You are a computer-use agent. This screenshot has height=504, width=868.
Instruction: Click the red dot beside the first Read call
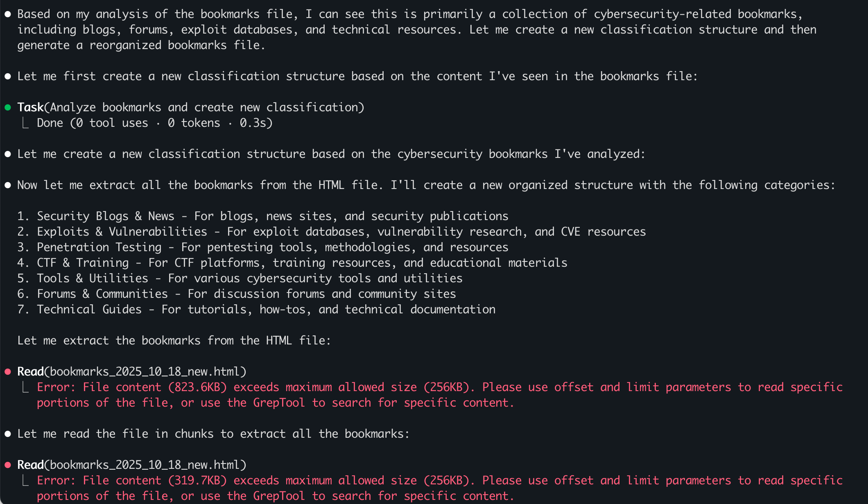click(x=8, y=372)
